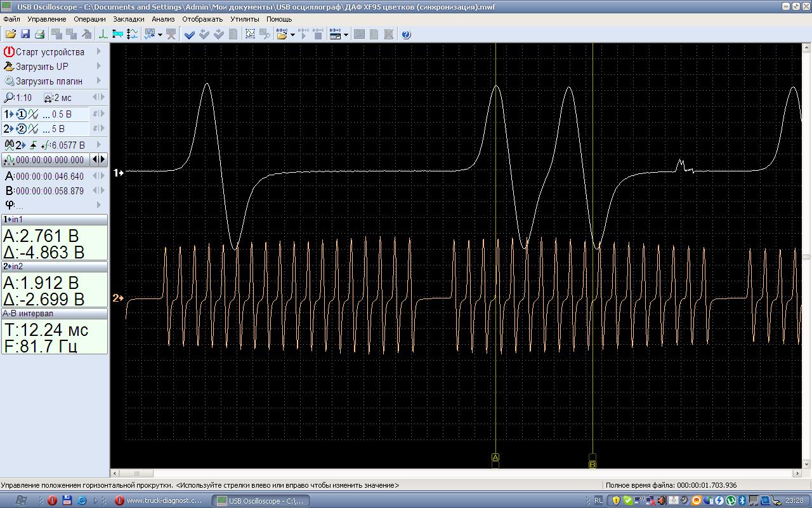Print the waveform using the printer icon
Viewport: 812px width, 508px height.
39,34
